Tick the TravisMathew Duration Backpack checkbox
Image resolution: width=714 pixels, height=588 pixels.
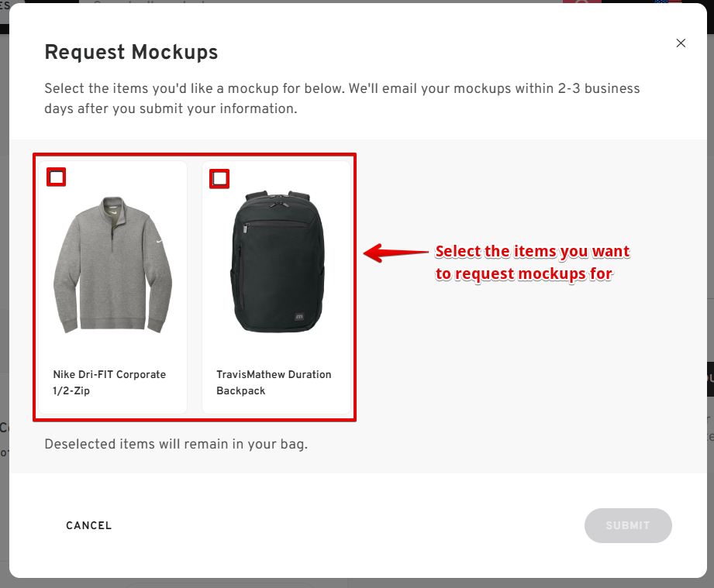[x=220, y=179]
